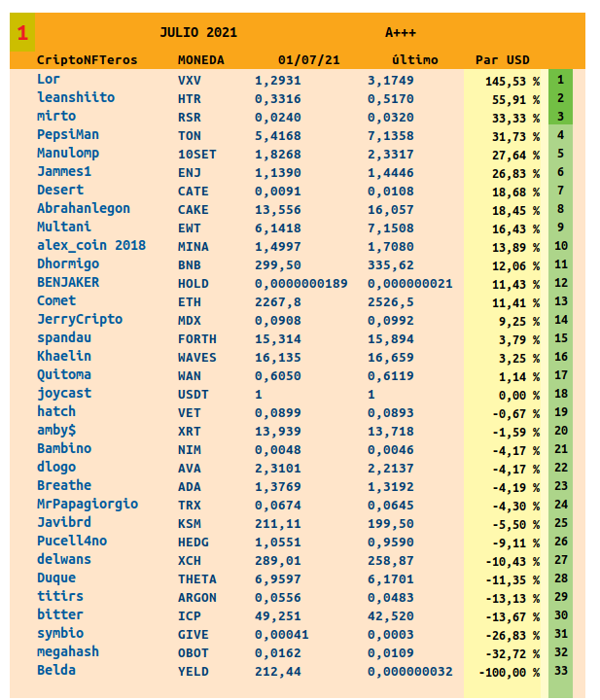Click the CriptoNFTeros column header
Image resolution: width=600 pixels, height=700 pixels.
click(88, 60)
